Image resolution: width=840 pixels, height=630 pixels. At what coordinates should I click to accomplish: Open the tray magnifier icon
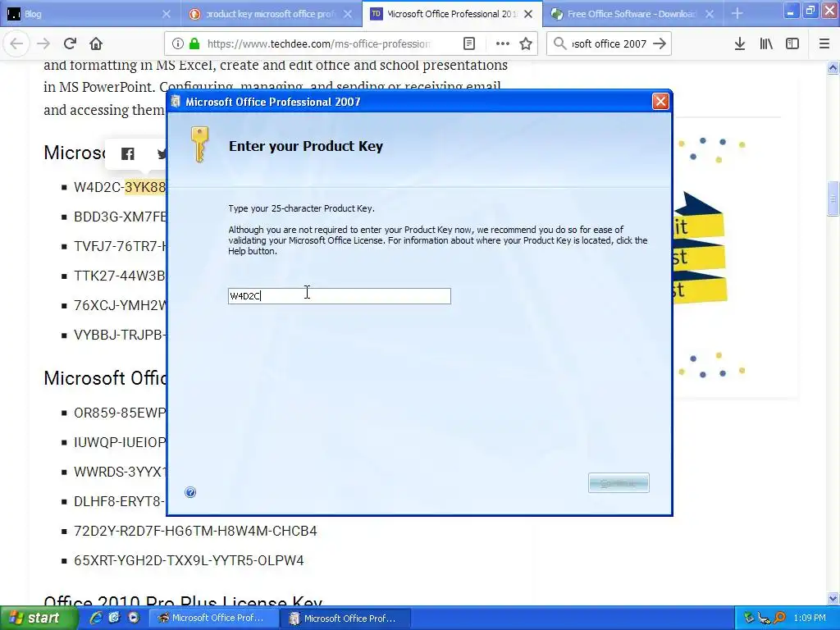point(779,619)
